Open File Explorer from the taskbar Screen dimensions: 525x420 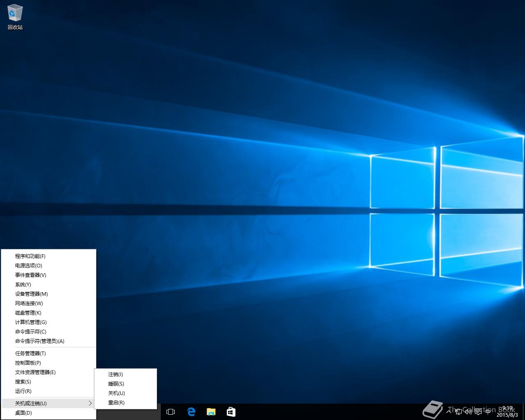211,412
